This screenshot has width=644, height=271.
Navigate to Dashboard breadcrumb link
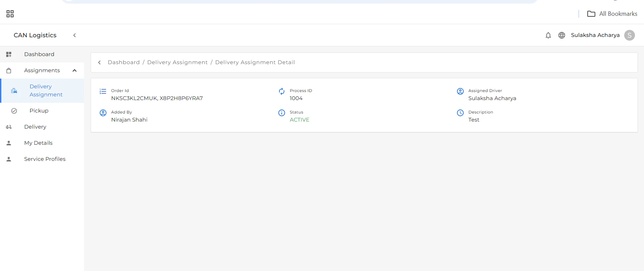[124, 62]
